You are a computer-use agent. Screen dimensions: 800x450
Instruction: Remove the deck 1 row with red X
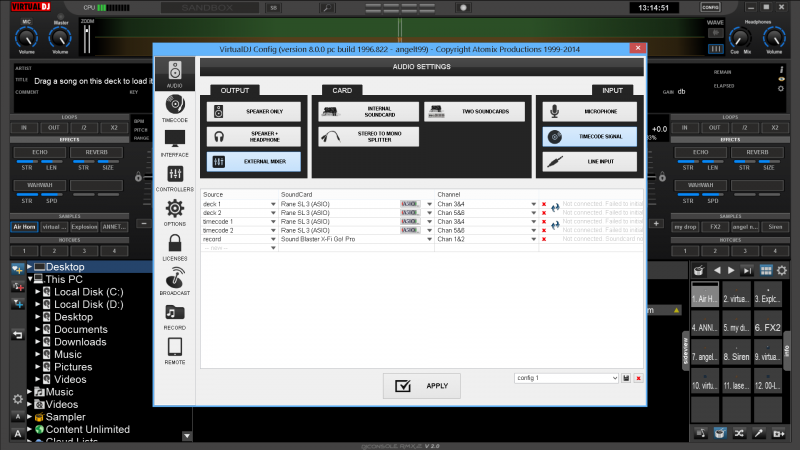544,203
